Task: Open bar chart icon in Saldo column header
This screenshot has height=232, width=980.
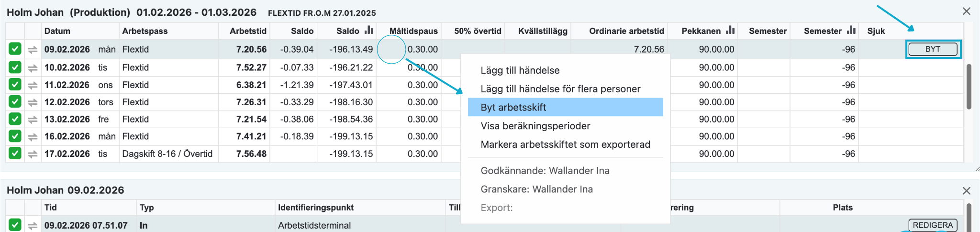Action: coord(368,30)
